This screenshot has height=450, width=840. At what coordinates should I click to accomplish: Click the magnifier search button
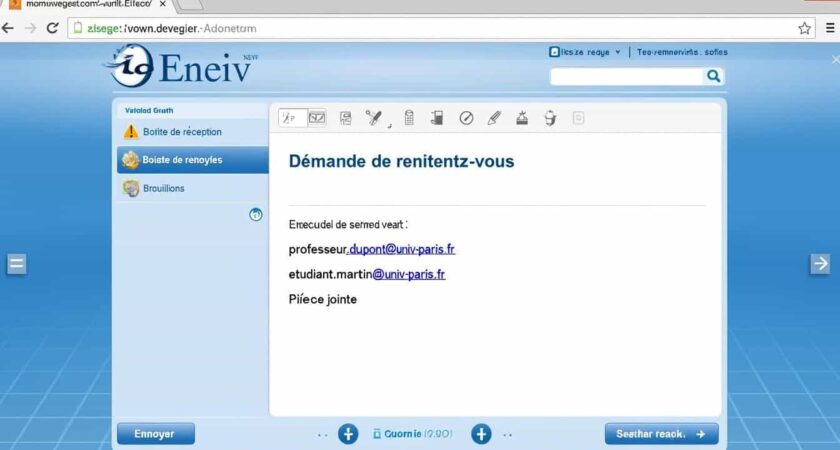[x=714, y=76]
